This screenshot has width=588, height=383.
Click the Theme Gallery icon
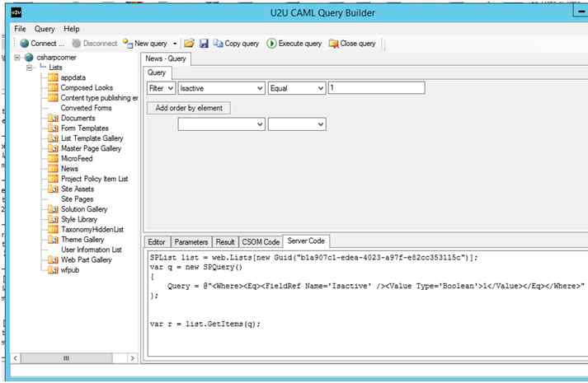point(53,239)
